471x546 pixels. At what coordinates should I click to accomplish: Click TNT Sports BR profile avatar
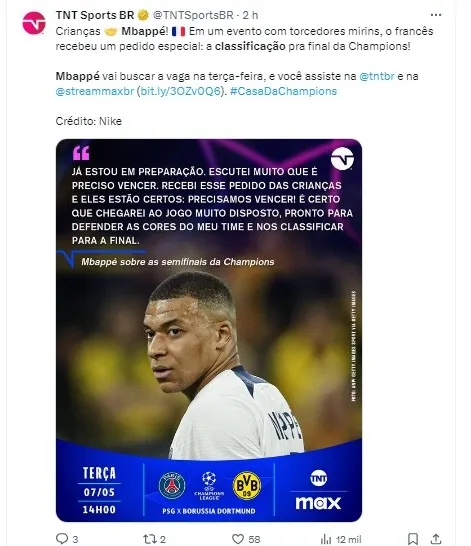[34, 23]
